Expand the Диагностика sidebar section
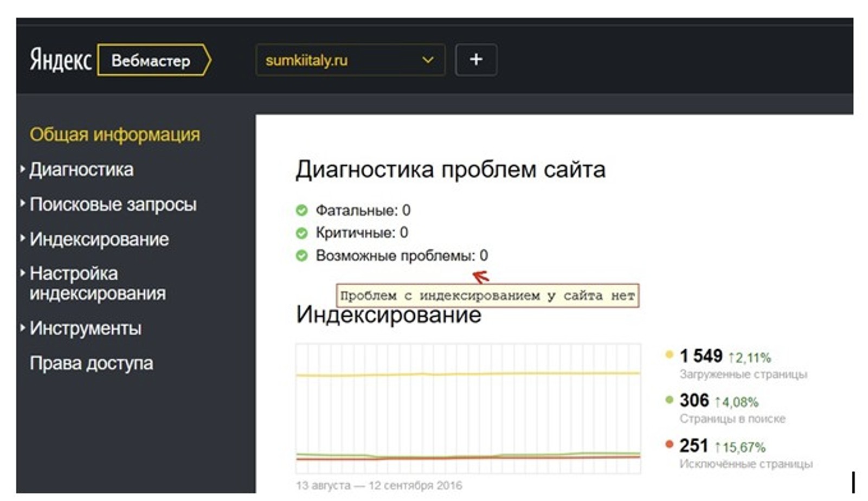 click(81, 169)
